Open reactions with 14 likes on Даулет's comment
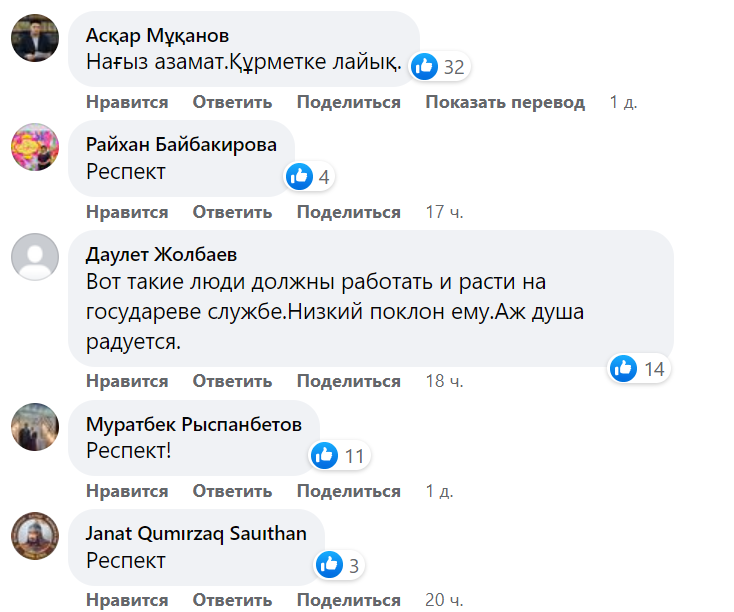 [624, 368]
